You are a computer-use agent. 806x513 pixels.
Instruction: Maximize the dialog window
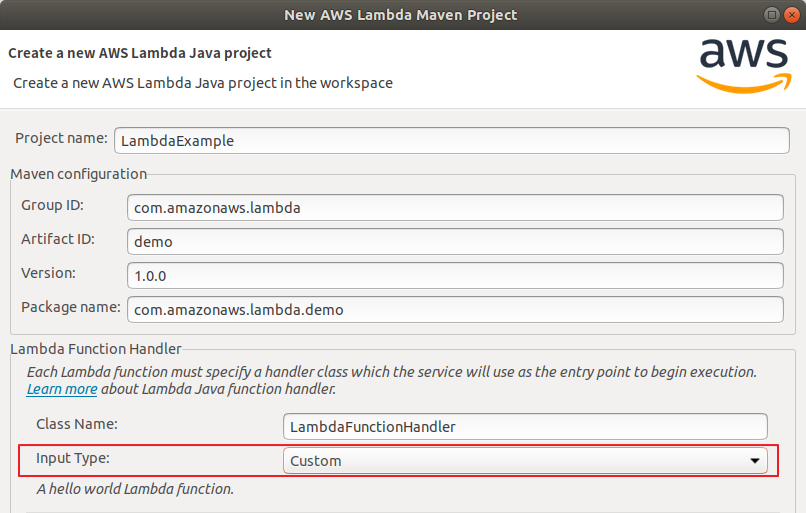tap(772, 15)
